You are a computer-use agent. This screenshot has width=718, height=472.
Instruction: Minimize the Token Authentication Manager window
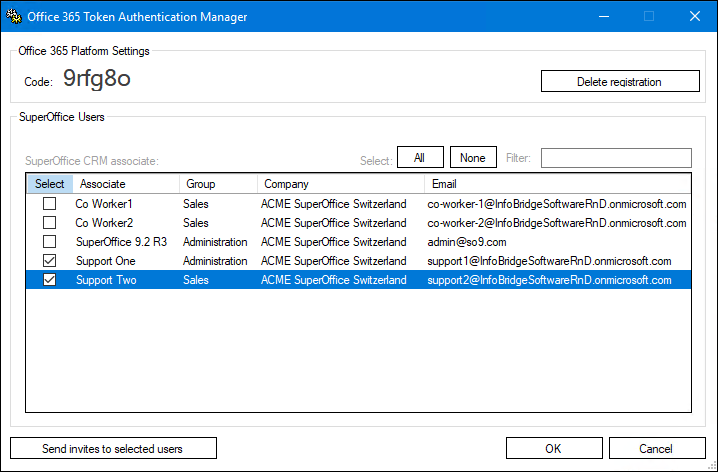(604, 16)
